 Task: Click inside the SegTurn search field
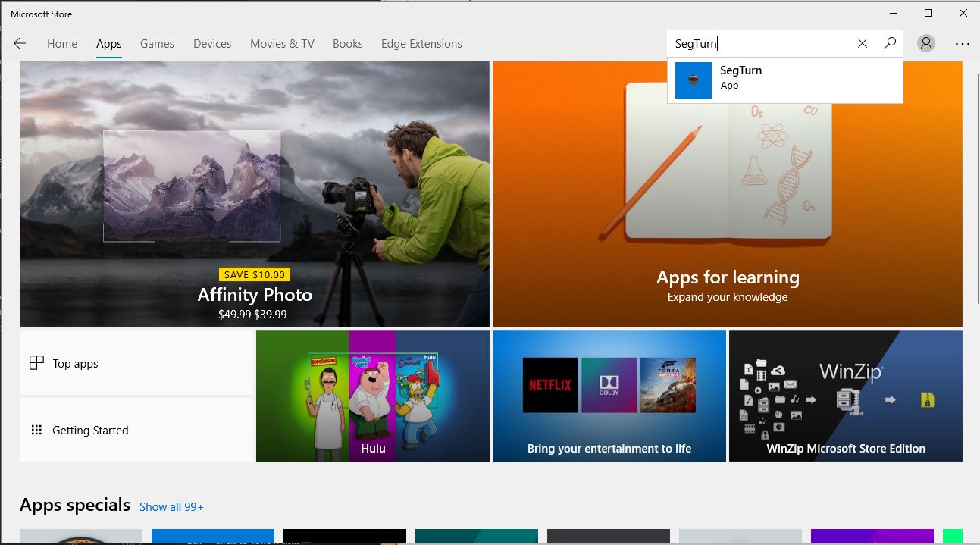click(x=758, y=44)
